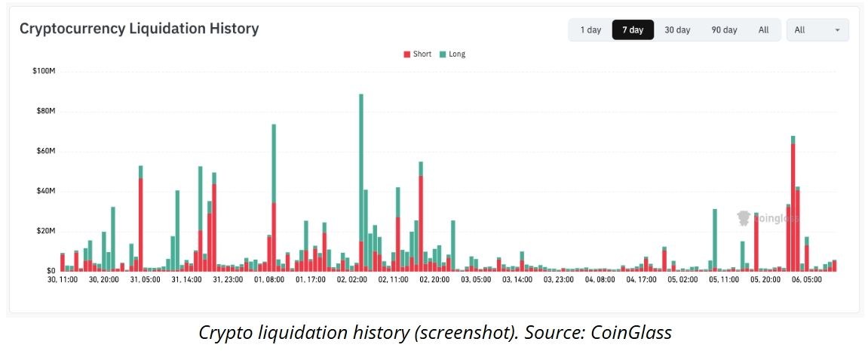Image resolution: width=868 pixels, height=354 pixels.
Task: Toggle the Short series legend
Action: (417, 54)
